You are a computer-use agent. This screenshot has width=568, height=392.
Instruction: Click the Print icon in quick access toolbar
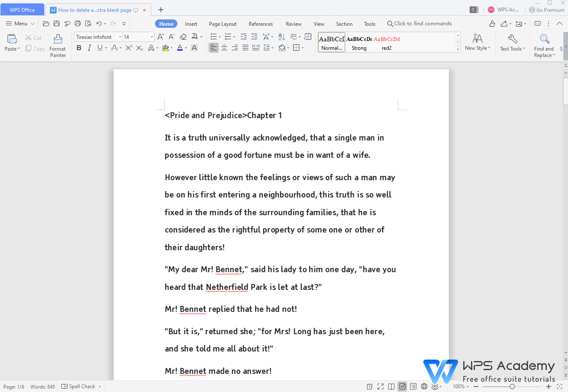tap(78, 24)
